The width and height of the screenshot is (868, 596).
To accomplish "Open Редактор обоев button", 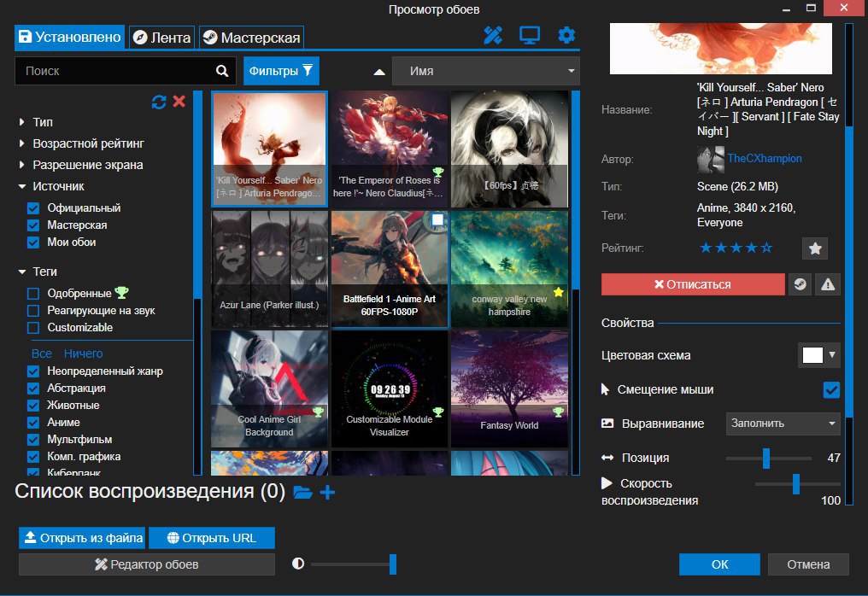I will click(147, 564).
